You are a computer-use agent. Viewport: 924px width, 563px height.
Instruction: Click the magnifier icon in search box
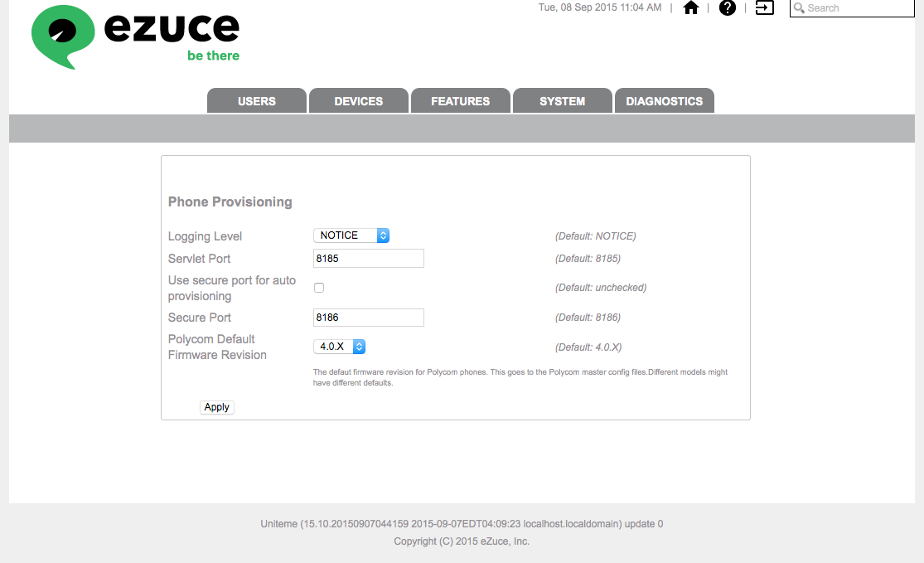click(x=799, y=7)
